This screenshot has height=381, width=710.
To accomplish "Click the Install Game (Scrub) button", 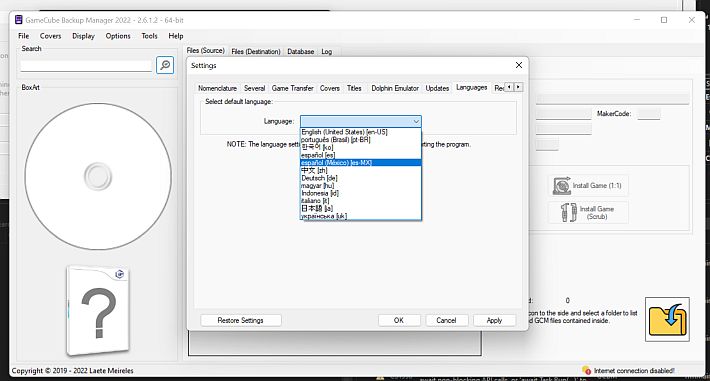I will [588, 212].
